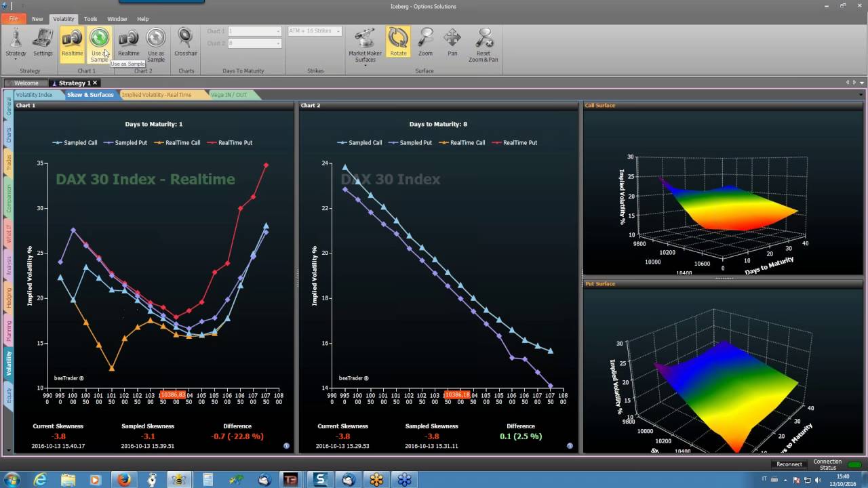Open the Window ribbon tab

click(117, 19)
